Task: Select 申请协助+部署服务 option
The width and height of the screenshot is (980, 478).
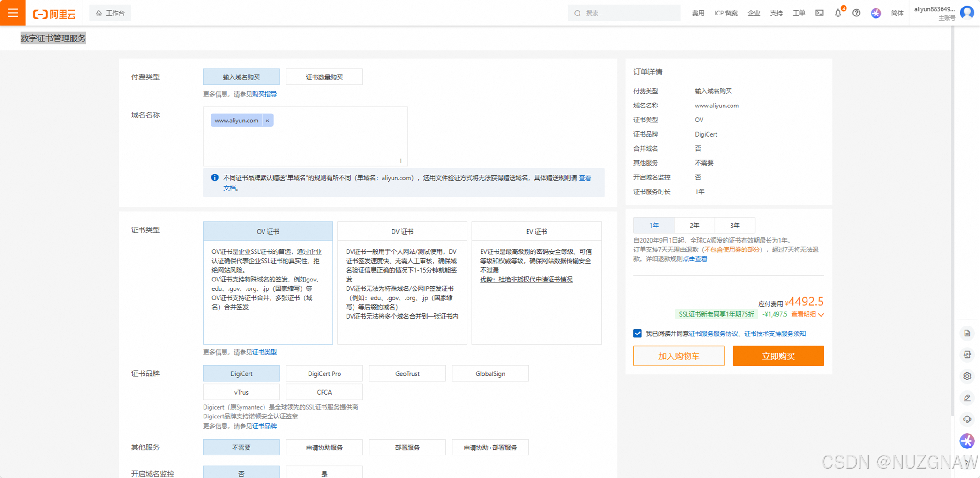Action: [x=490, y=447]
